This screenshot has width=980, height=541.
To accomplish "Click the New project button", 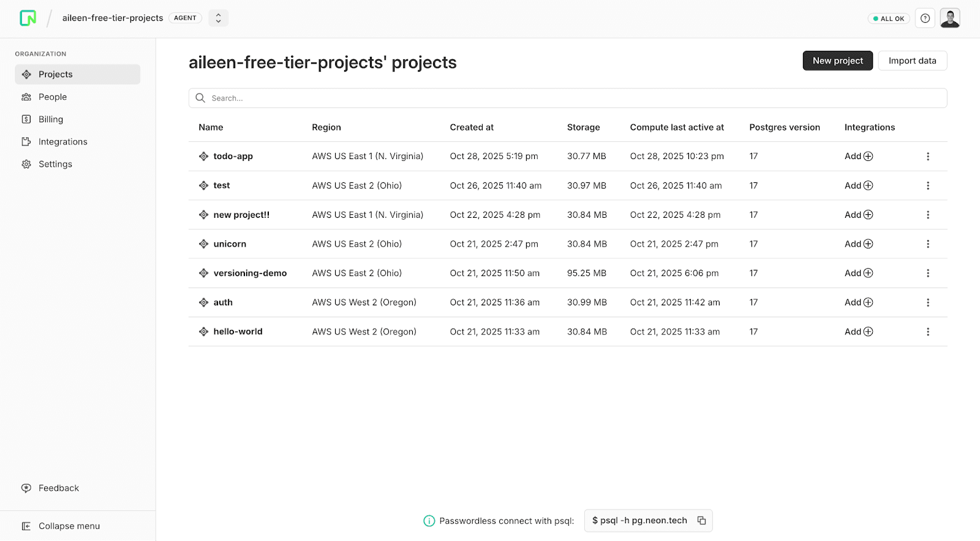I will [837, 61].
